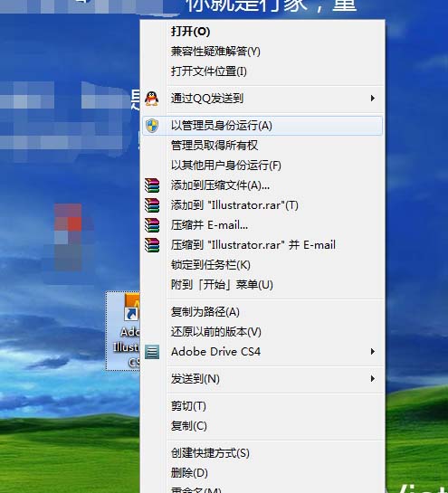The width and height of the screenshot is (448, 493).
Task: Click the Adobe Drive CS4 icon
Action: pyautogui.click(x=152, y=352)
